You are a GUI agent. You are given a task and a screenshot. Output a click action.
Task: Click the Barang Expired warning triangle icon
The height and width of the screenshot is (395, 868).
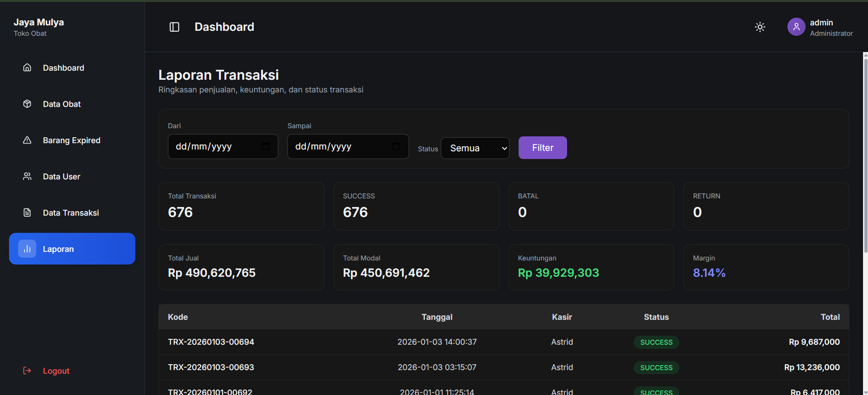[x=27, y=140]
